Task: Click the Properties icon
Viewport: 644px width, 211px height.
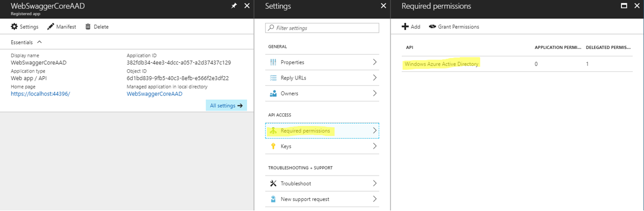Action: point(273,62)
